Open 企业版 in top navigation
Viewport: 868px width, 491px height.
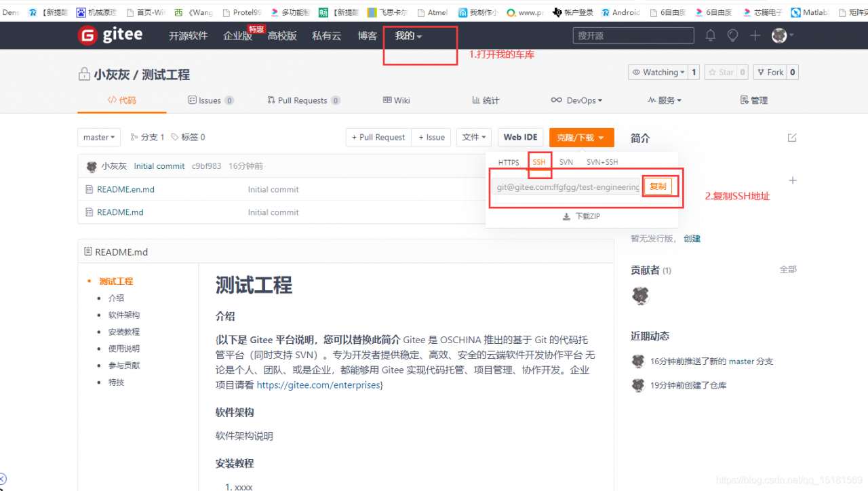pyautogui.click(x=237, y=35)
